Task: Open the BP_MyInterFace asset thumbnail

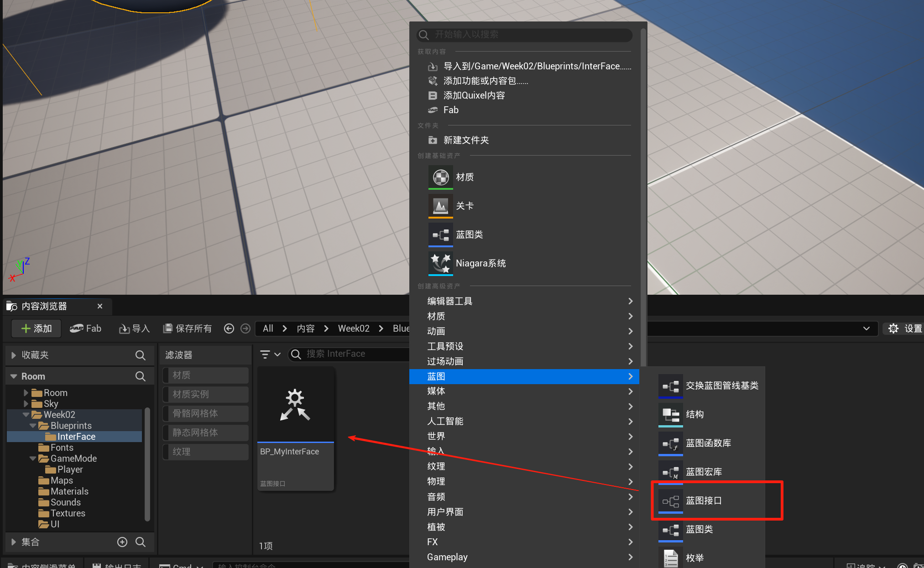Action: click(x=295, y=405)
